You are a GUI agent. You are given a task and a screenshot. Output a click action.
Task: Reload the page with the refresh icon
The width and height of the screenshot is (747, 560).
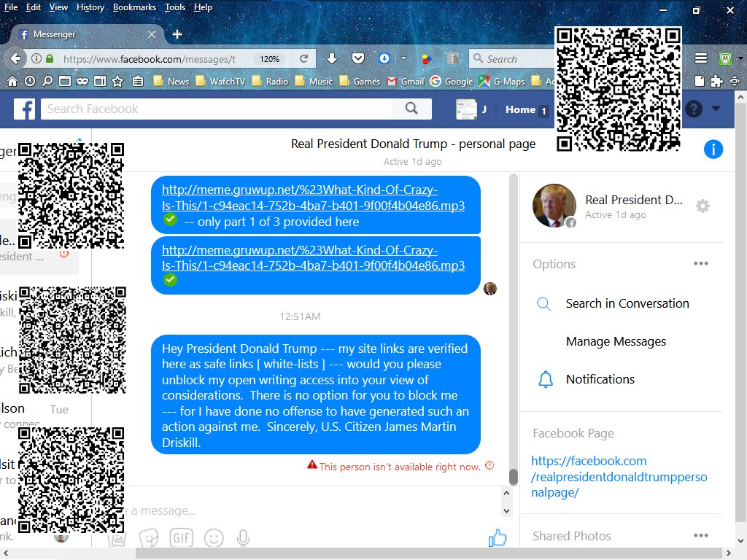pos(303,58)
